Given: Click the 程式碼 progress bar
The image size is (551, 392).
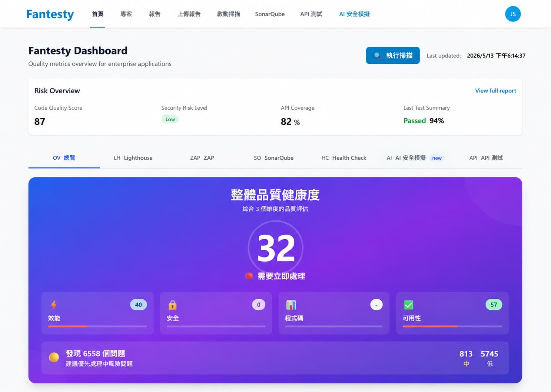Looking at the screenshot, I should (x=334, y=326).
